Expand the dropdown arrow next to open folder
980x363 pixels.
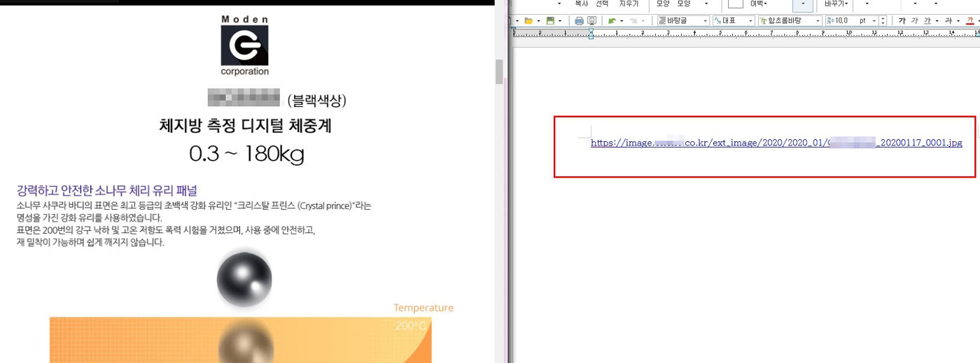(x=538, y=21)
